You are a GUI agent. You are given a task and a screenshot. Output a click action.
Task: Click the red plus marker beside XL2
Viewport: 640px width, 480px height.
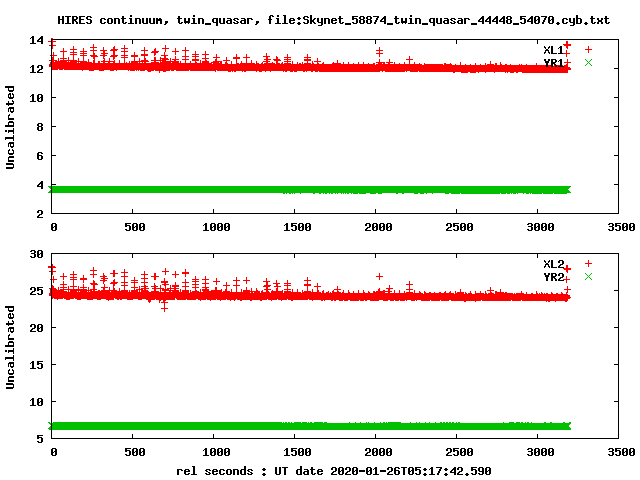588,264
